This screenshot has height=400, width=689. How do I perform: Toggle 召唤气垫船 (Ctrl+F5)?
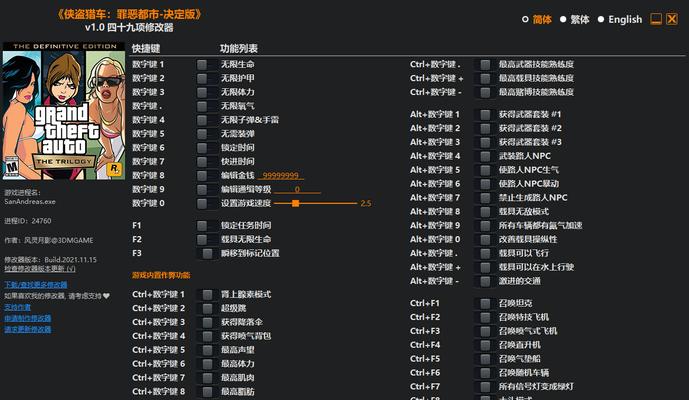click(x=485, y=359)
